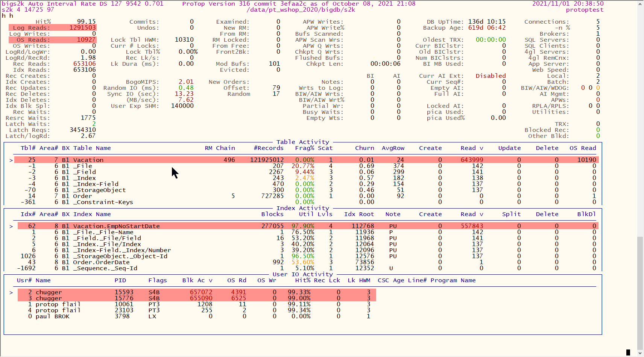Click the Lock Tbl HWM value 10310
This screenshot has height=357, width=644.
click(184, 40)
